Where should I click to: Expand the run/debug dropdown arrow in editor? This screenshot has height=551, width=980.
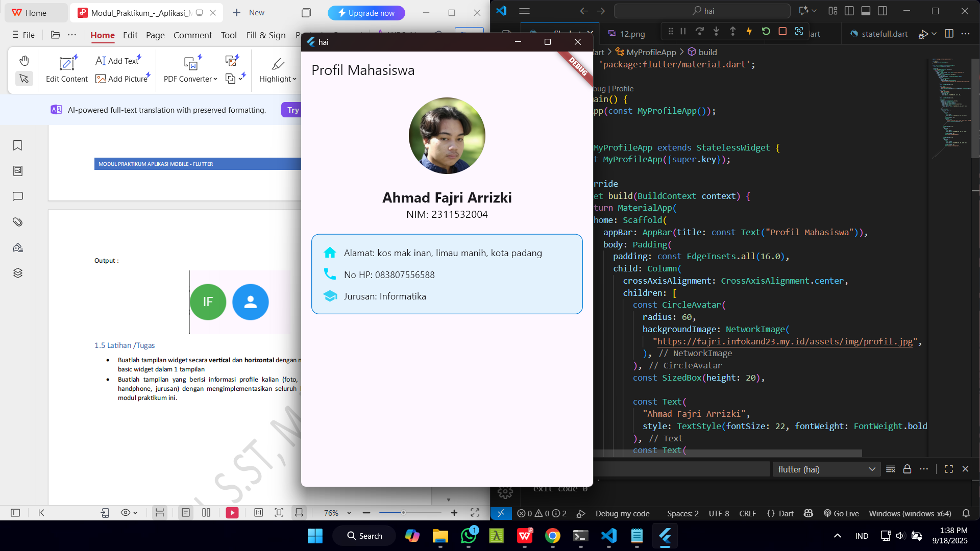pyautogui.click(x=934, y=34)
